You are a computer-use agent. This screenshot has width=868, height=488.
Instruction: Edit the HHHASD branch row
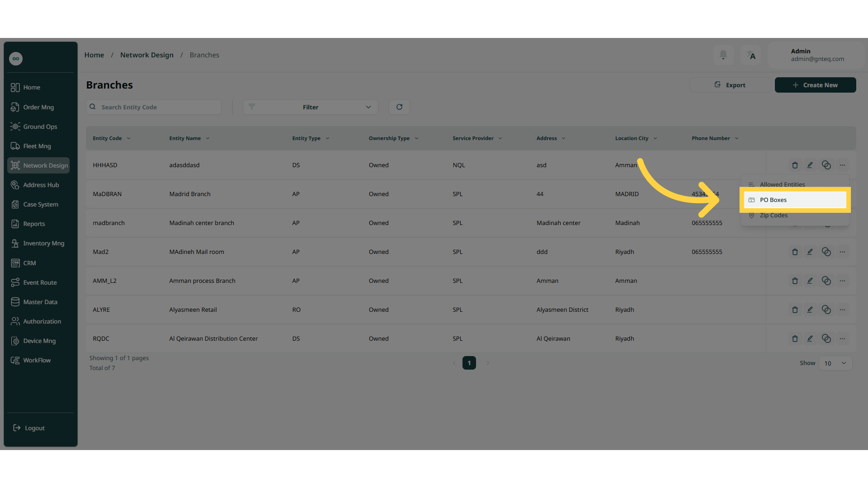coord(810,165)
